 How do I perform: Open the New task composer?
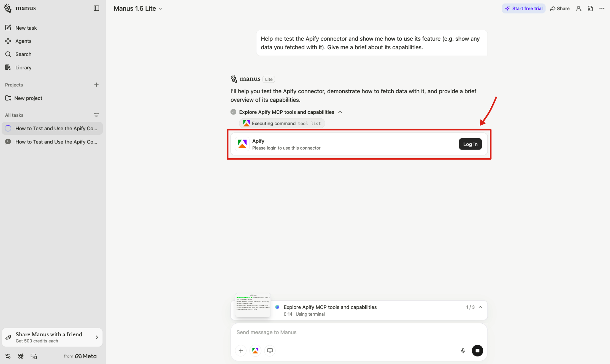26,28
